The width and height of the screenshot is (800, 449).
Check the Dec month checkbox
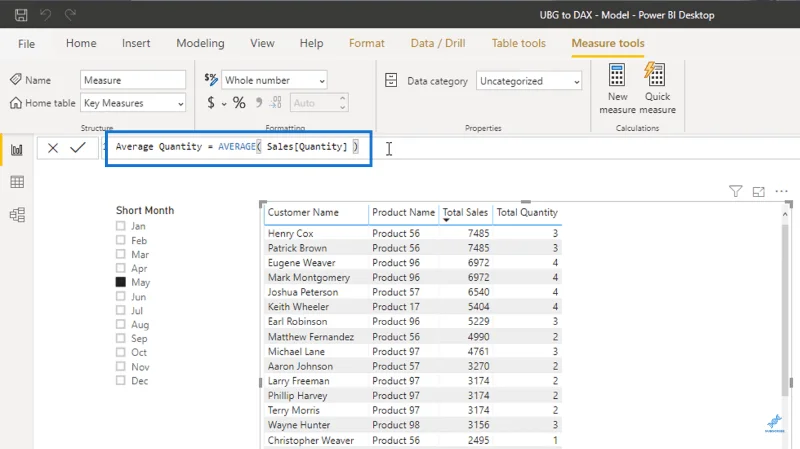click(x=120, y=380)
